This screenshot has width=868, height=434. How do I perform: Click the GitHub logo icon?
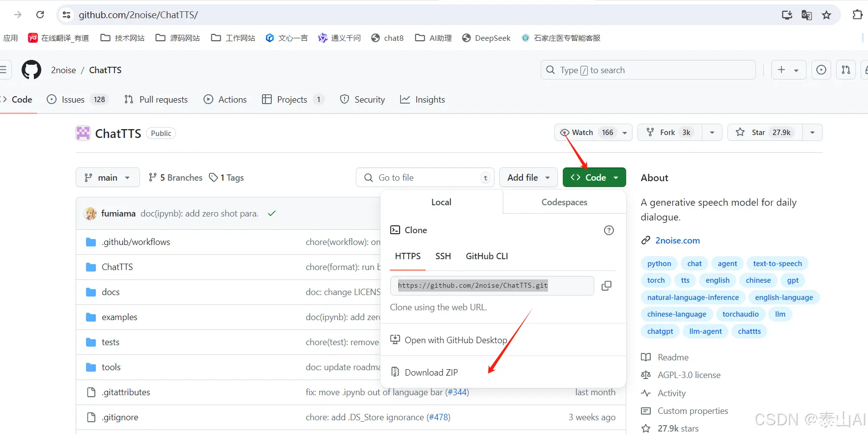pyautogui.click(x=31, y=70)
